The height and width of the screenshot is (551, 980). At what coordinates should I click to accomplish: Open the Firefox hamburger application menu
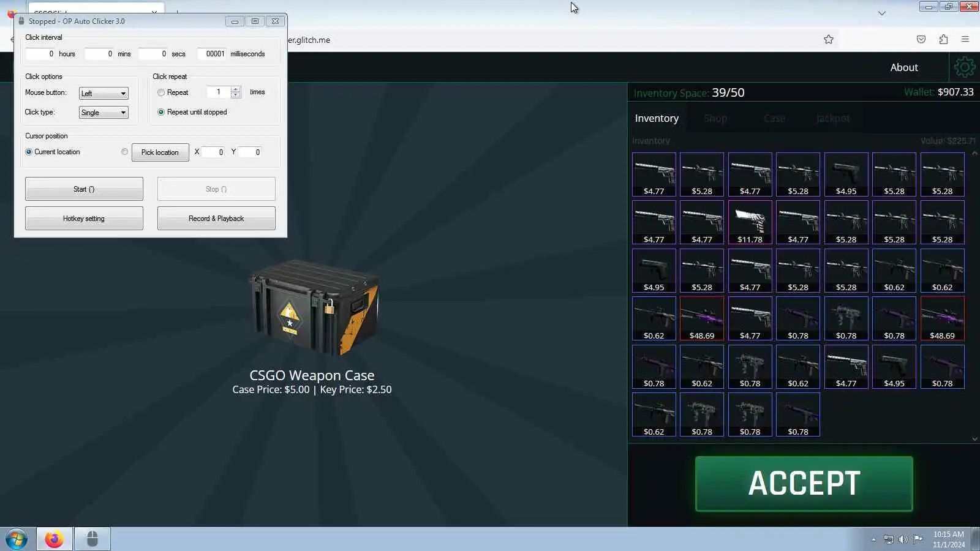965,39
